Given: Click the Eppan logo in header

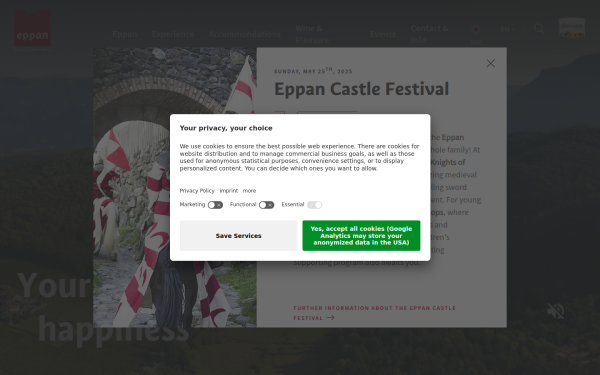Looking at the screenshot, I should pos(33,29).
